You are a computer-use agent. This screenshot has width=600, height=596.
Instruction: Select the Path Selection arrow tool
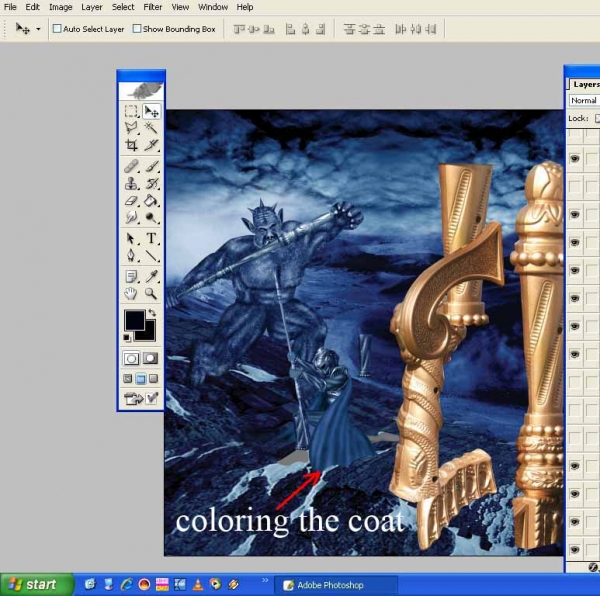(x=131, y=238)
